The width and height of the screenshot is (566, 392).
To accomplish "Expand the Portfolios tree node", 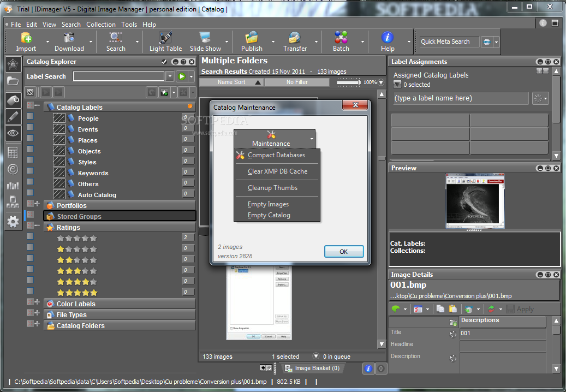I will pyautogui.click(x=37, y=204).
